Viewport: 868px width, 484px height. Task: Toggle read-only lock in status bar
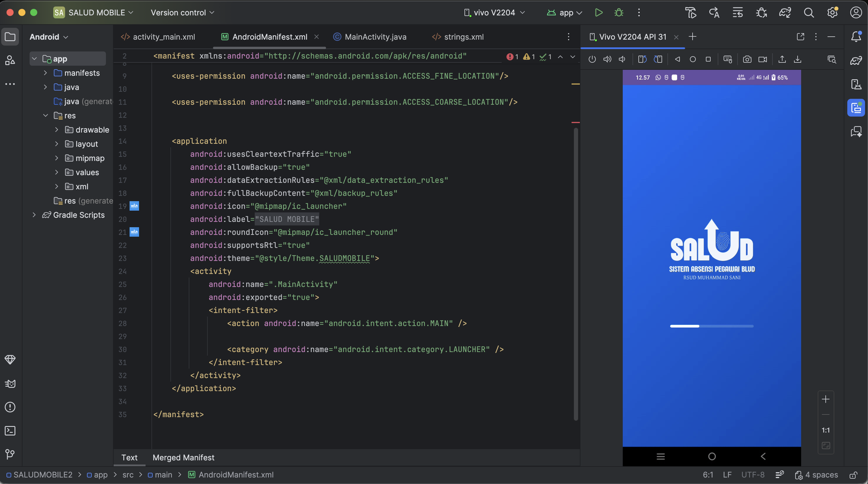click(x=853, y=475)
